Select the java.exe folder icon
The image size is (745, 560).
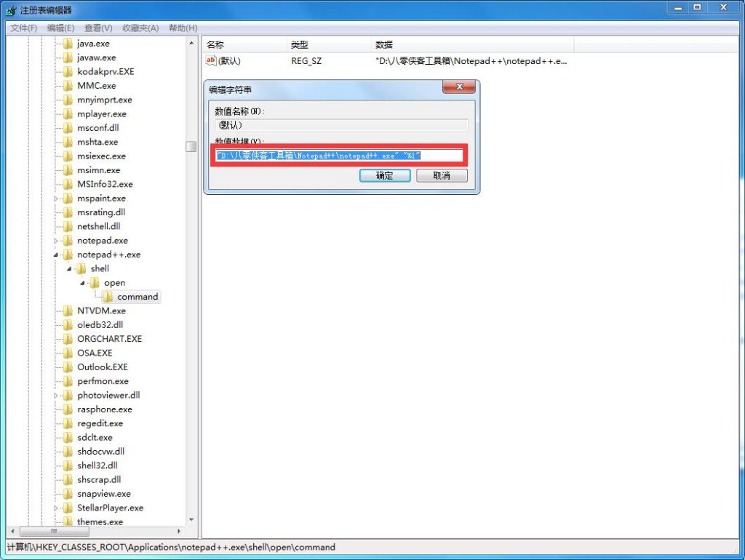pyautogui.click(x=68, y=43)
